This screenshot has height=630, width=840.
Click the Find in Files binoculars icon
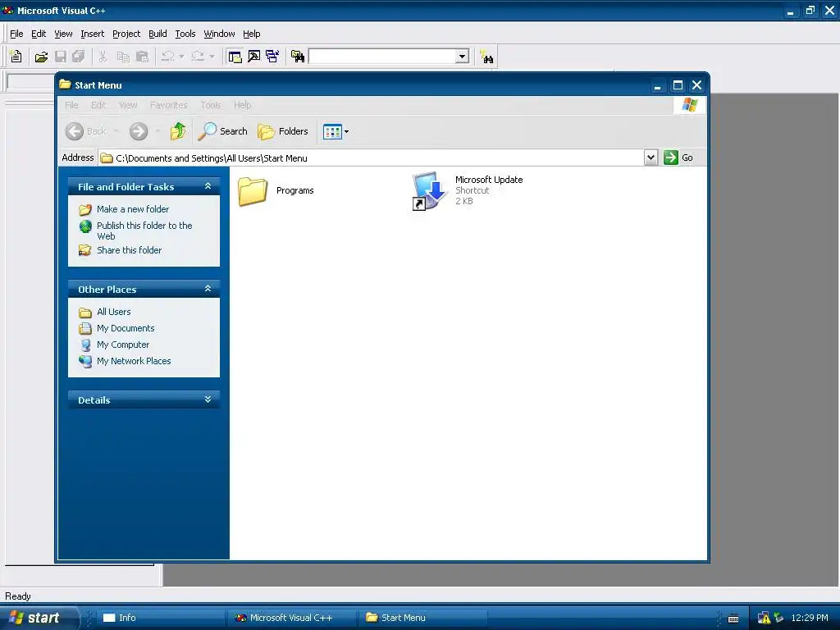click(x=297, y=57)
